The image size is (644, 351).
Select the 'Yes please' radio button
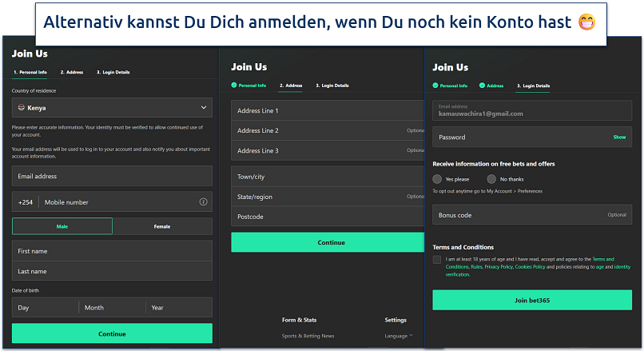coord(437,179)
